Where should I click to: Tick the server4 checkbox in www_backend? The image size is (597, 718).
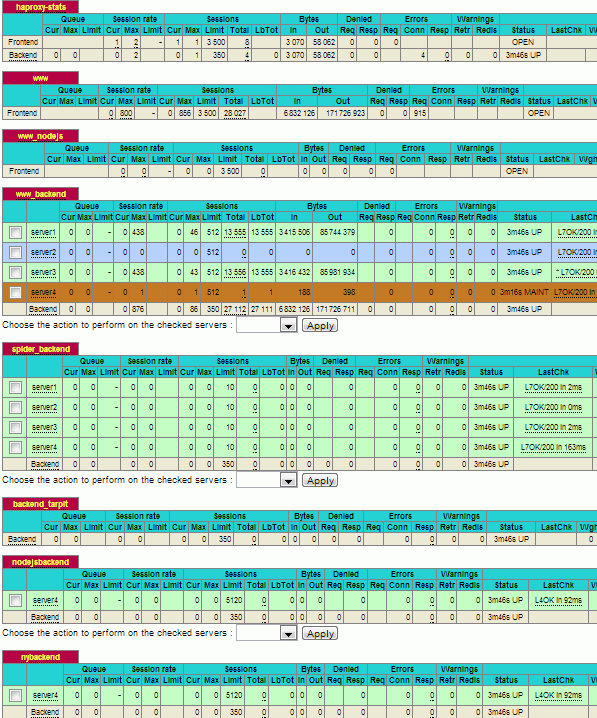15,292
